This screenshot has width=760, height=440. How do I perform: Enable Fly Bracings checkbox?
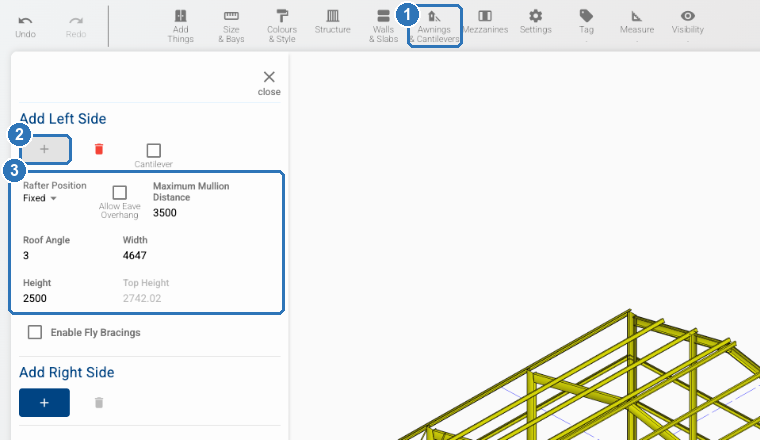point(35,332)
